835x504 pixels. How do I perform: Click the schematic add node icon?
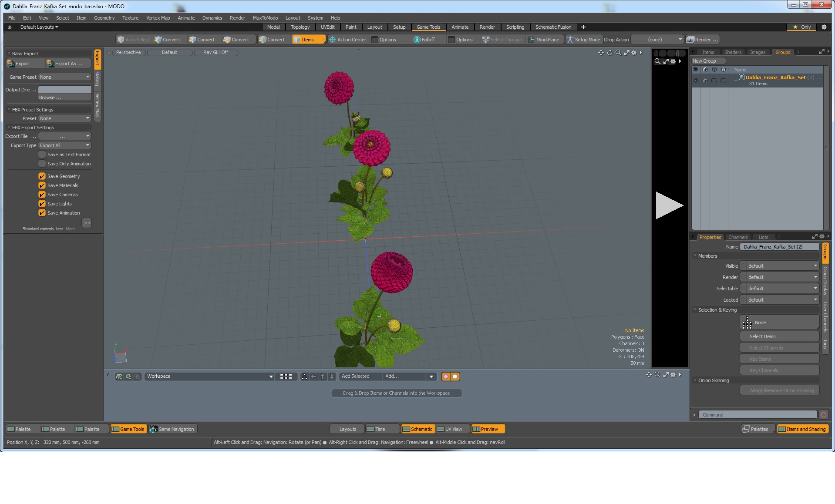[119, 376]
